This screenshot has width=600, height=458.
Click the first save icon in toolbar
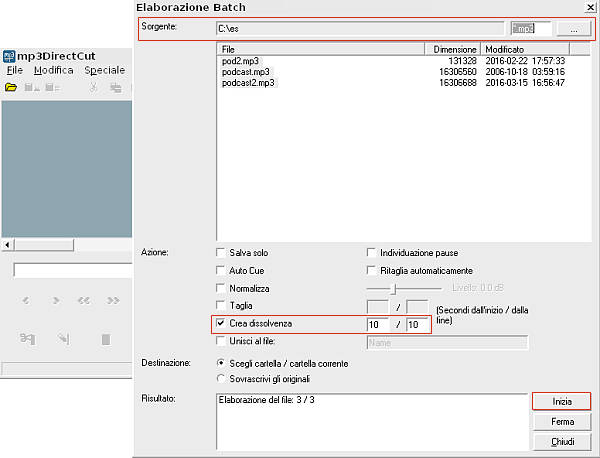point(31,88)
